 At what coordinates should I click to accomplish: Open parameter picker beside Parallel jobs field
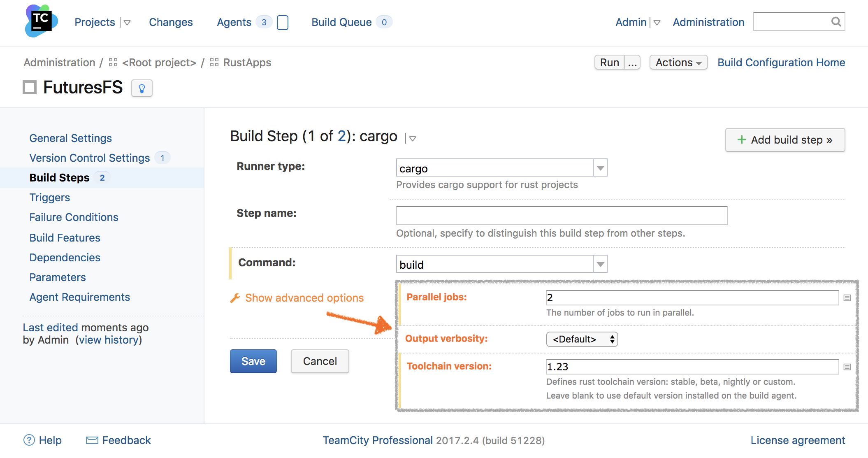[847, 298]
